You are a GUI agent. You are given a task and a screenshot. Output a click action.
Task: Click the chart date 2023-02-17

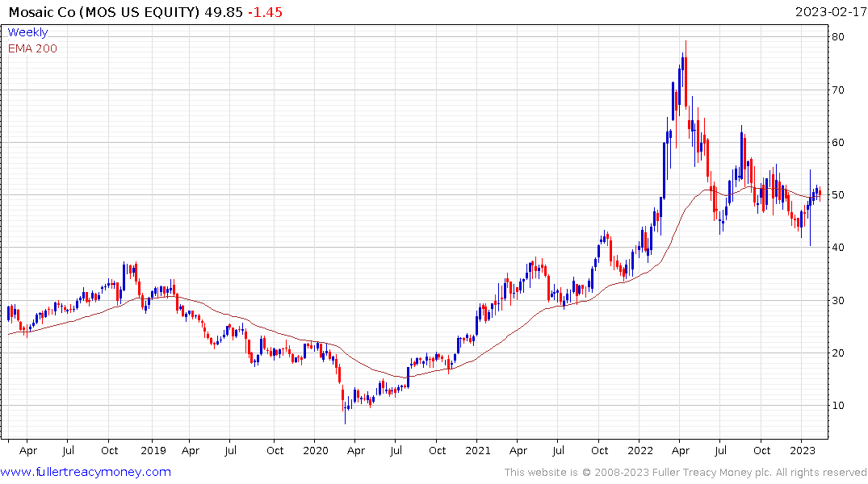830,12
